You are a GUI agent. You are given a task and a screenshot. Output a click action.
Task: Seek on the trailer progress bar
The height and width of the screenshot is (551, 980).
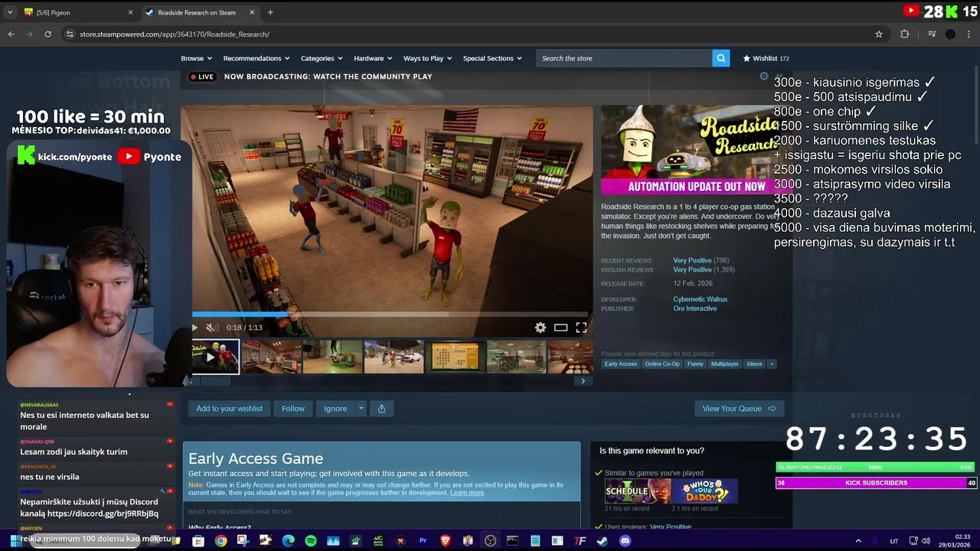[390, 314]
